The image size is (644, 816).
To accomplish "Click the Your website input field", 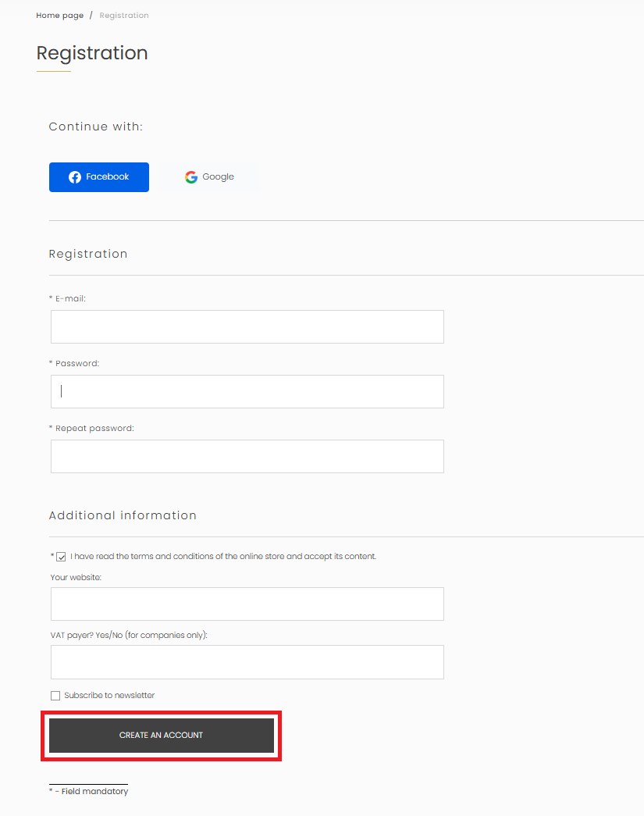I will (x=247, y=604).
